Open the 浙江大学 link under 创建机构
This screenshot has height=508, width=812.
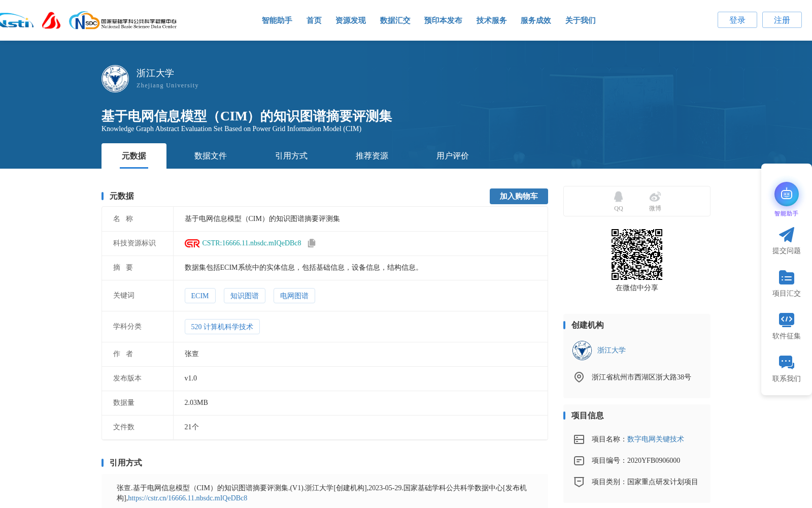pyautogui.click(x=612, y=351)
